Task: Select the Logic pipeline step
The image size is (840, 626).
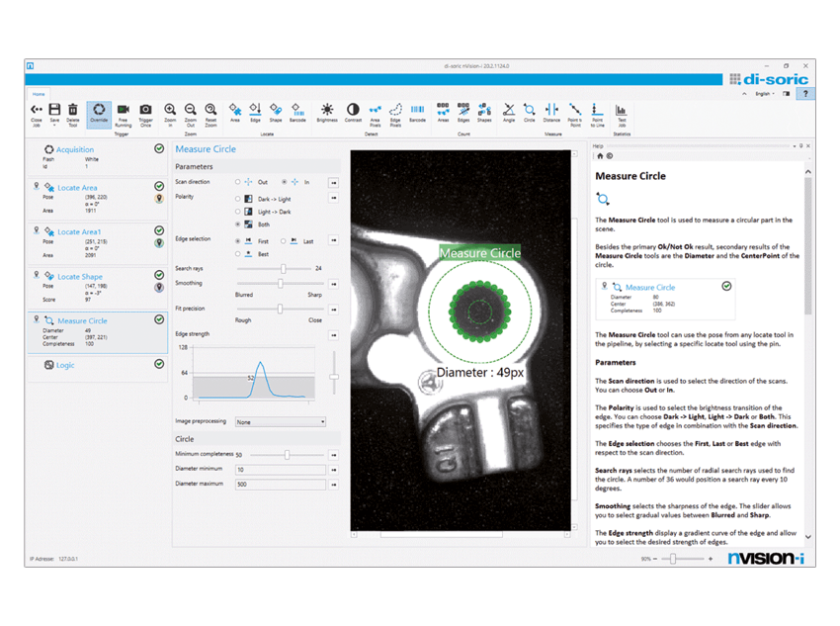Action: 98,367
